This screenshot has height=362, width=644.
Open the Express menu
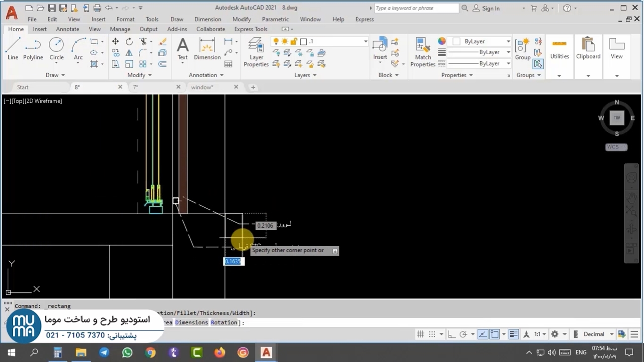click(364, 19)
